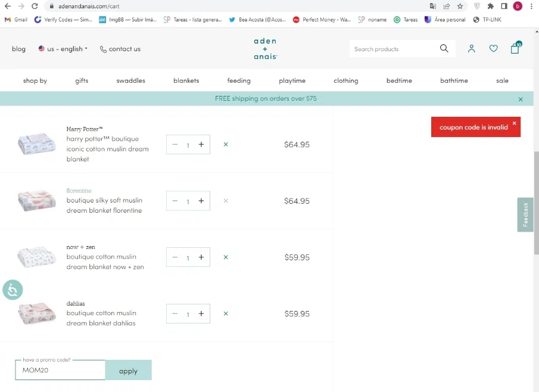
Task: Open the wishlist heart icon
Action: pyautogui.click(x=493, y=49)
